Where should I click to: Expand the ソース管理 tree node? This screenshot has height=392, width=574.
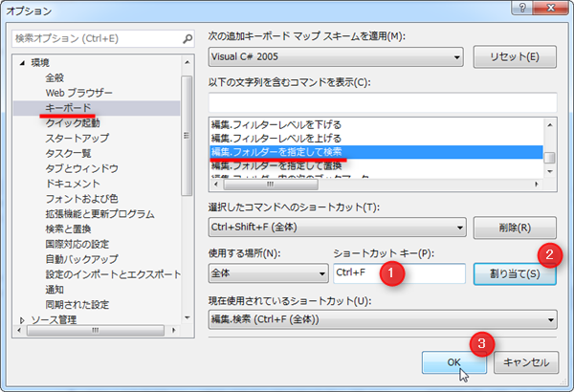click(x=21, y=320)
